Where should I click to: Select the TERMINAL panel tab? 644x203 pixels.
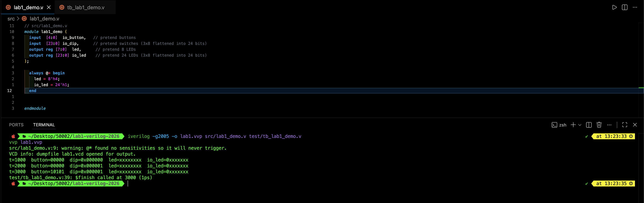coord(44,125)
